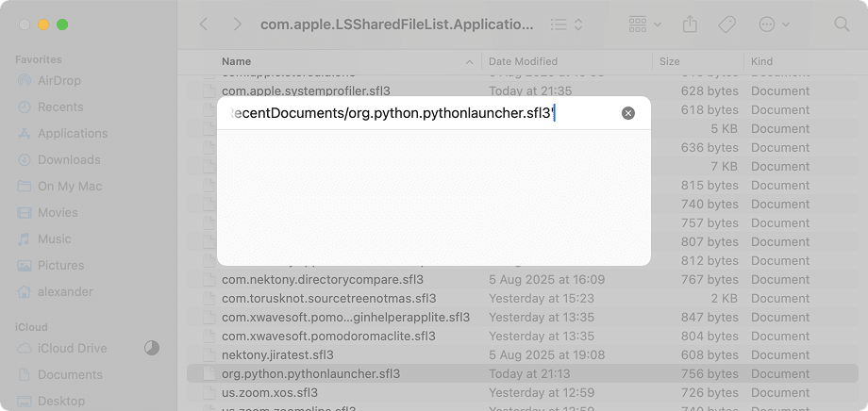Select the us.zoom.xos.sfl3 file
The width and height of the screenshot is (868, 411).
(x=270, y=393)
